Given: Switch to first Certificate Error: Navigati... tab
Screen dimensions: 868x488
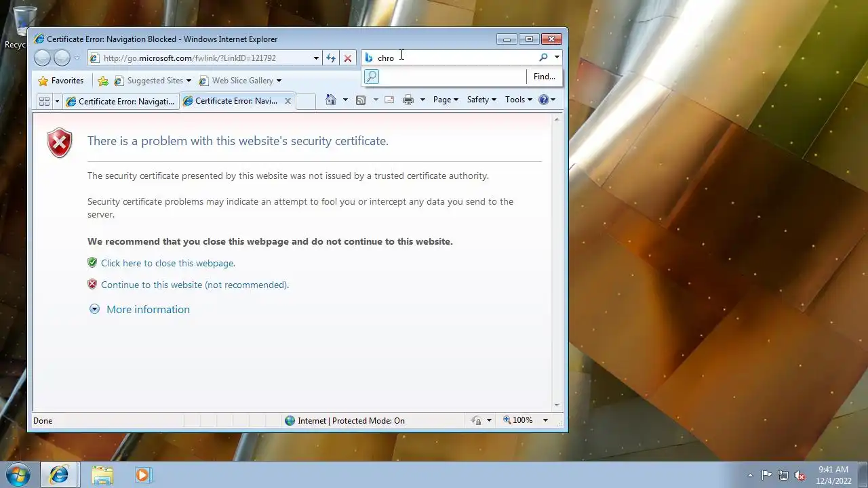Looking at the screenshot, I should (120, 101).
